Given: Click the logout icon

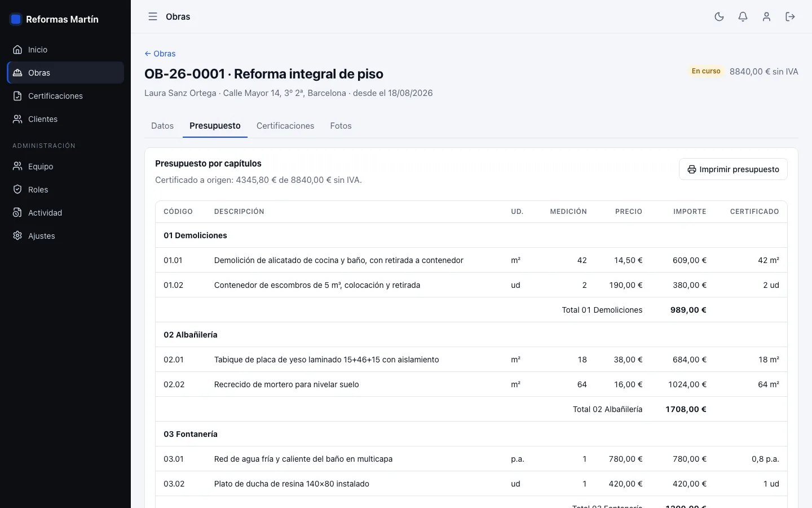Looking at the screenshot, I should point(790,16).
